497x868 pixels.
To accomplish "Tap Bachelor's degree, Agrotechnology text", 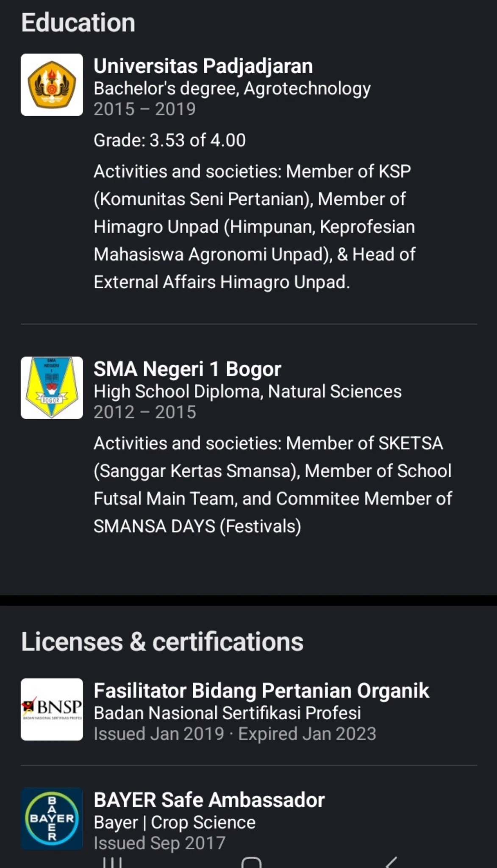I will coord(232,89).
